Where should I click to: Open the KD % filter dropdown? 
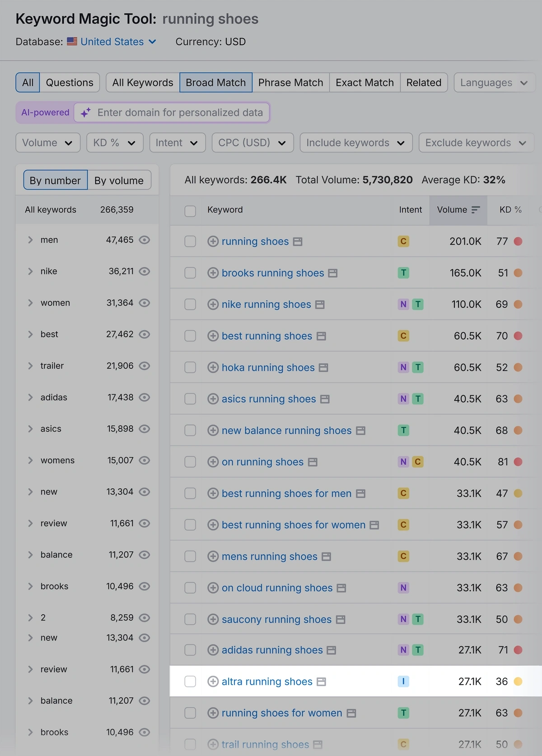pos(115,143)
